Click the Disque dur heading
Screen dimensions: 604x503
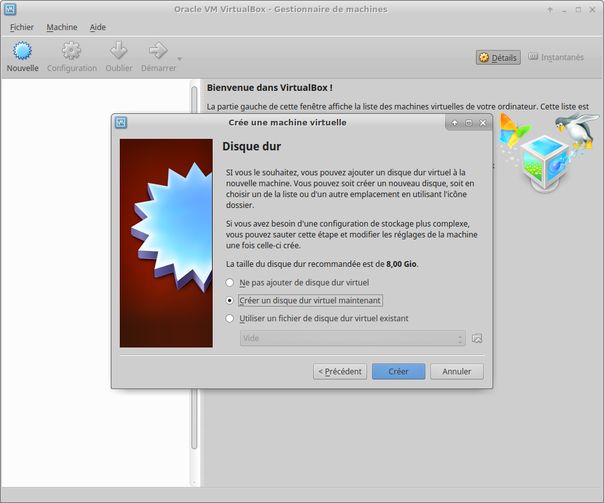point(252,146)
